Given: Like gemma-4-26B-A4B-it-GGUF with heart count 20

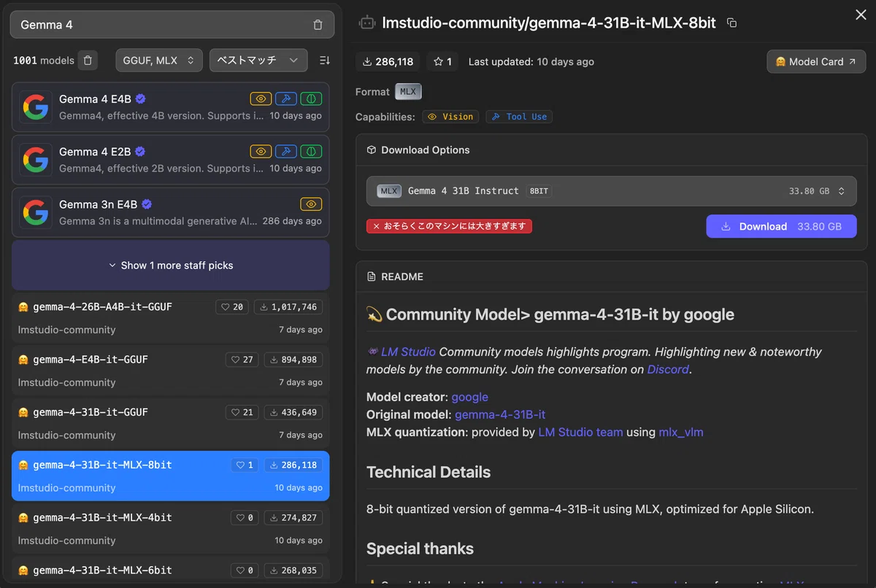Looking at the screenshot, I should point(232,307).
